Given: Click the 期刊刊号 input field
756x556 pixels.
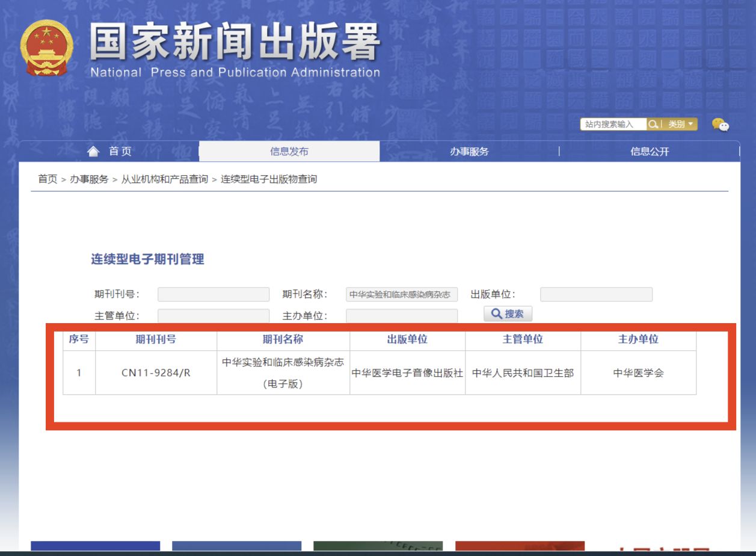Looking at the screenshot, I should pyautogui.click(x=214, y=294).
